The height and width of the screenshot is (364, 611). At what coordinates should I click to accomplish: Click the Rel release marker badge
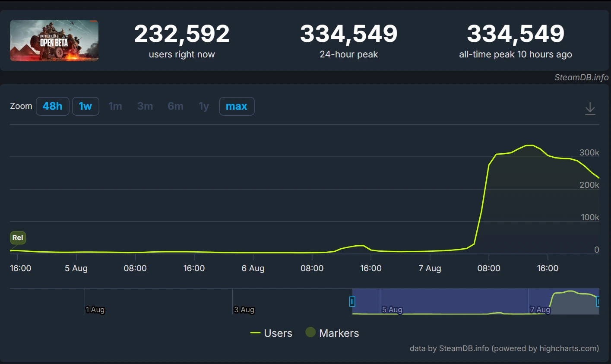click(18, 238)
